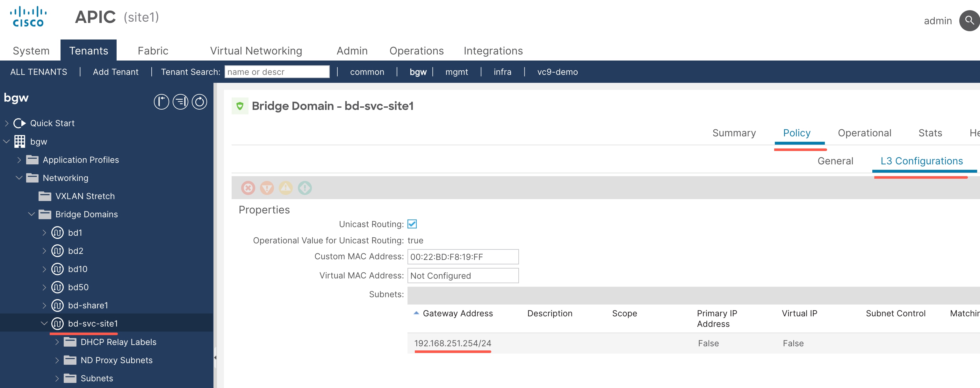Click the bgw tenant grid icon

coord(20,141)
